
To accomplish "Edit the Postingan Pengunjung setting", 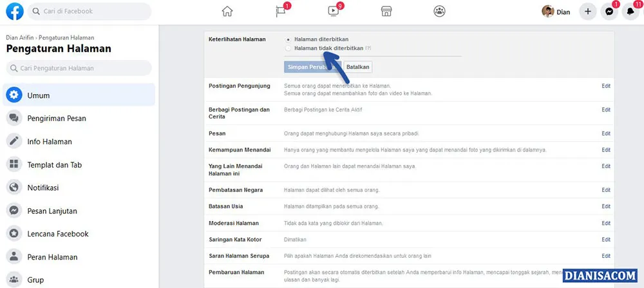I will [606, 86].
